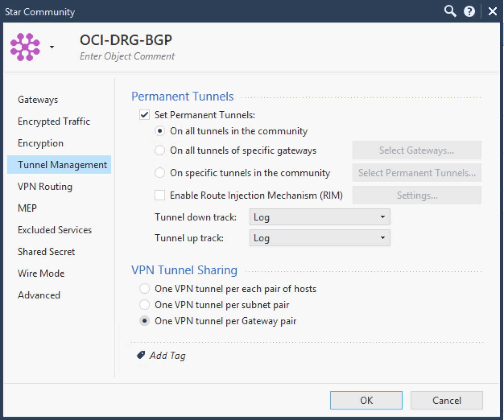Click the Select Gateways button
This screenshot has height=420, width=504.
(417, 150)
